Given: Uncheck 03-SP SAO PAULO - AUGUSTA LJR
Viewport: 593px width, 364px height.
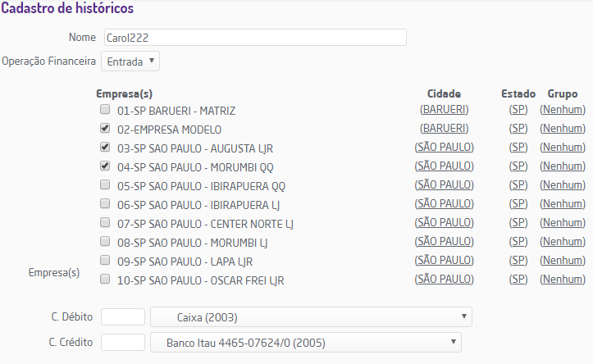Looking at the screenshot, I should pos(105,148).
